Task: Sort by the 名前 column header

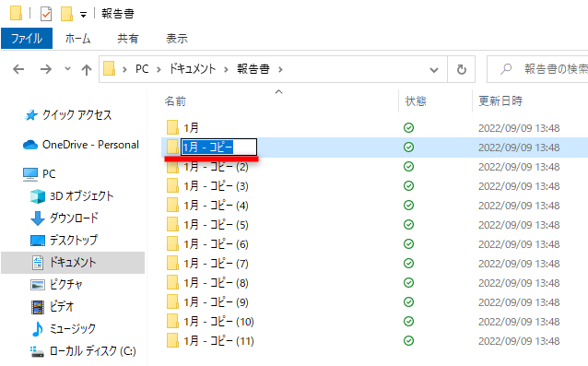Action: pyautogui.click(x=175, y=101)
